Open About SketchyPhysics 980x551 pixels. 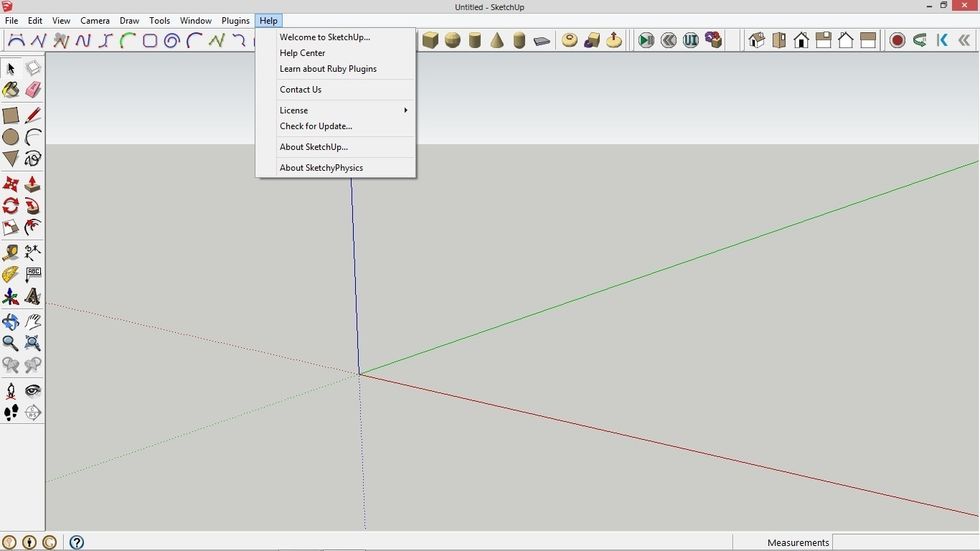click(321, 168)
